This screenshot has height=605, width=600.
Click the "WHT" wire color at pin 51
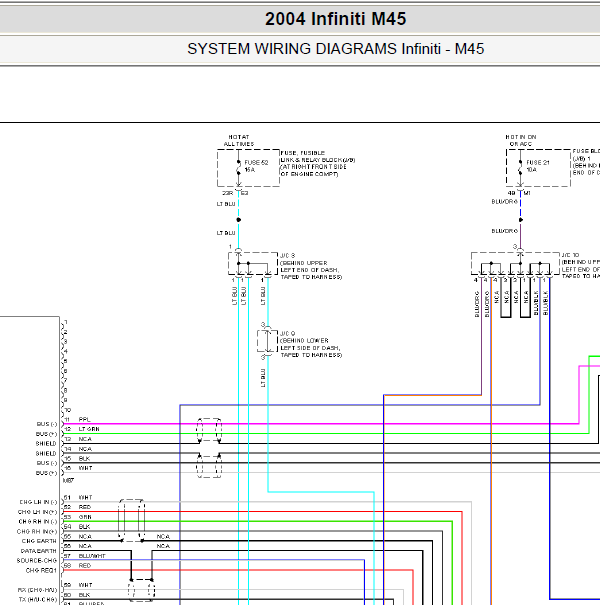click(x=85, y=497)
